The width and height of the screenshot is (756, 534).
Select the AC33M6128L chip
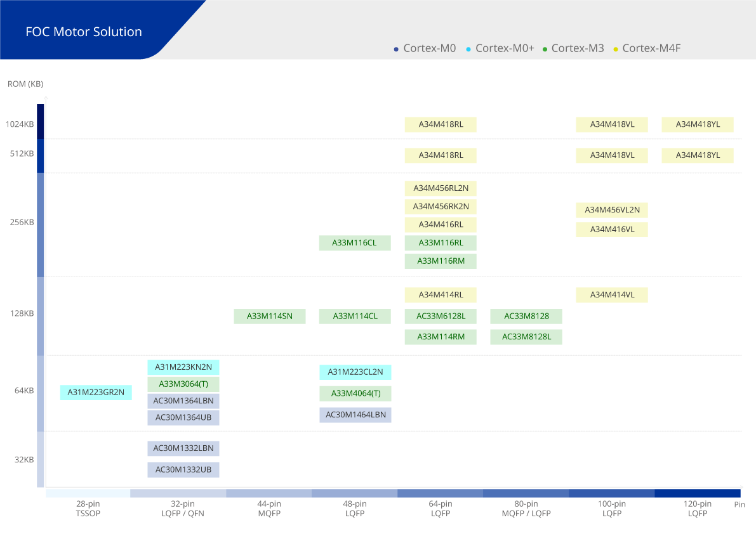coord(441,316)
